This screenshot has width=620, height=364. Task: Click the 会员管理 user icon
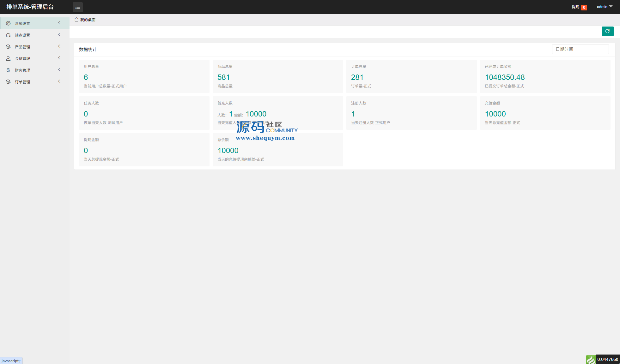[8, 58]
